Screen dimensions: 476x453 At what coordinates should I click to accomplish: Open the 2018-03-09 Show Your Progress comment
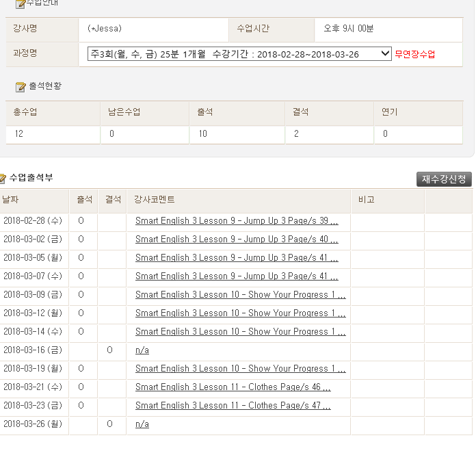(240, 295)
